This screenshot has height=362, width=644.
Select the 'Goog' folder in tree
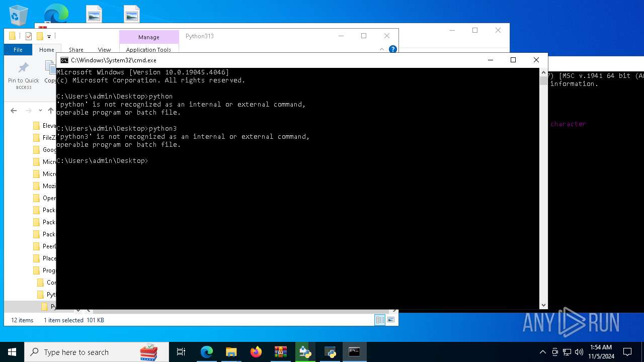tap(45, 150)
